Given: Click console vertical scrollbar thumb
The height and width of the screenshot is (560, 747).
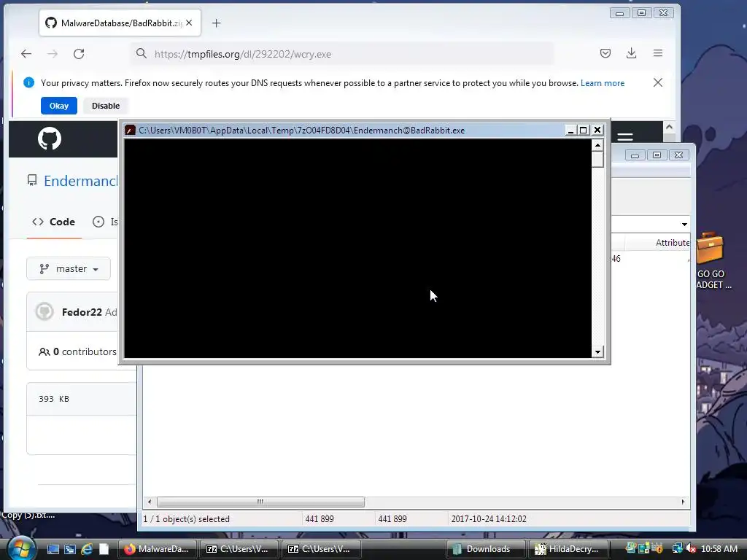Looking at the screenshot, I should tap(597, 159).
